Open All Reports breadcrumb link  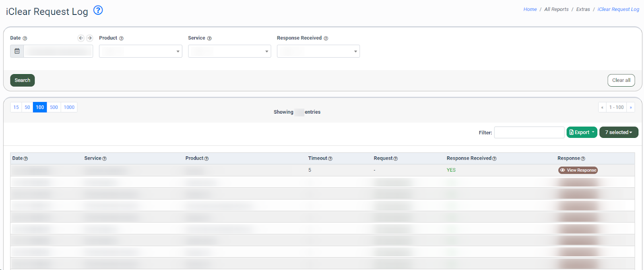[x=556, y=9]
